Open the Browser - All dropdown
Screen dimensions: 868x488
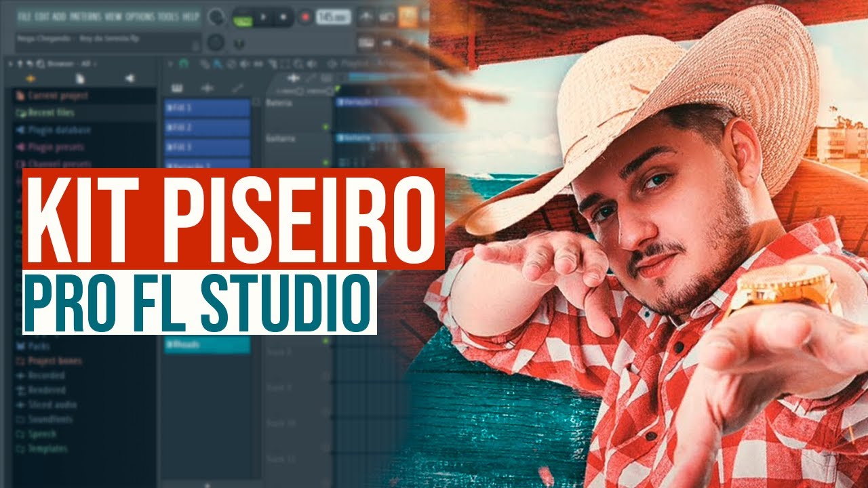[72, 64]
